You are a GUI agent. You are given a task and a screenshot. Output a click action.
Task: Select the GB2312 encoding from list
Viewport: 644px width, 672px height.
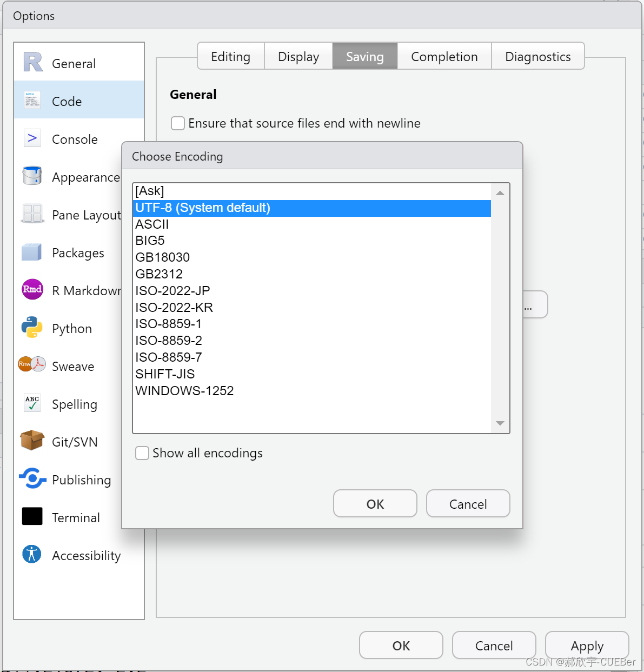coord(160,274)
